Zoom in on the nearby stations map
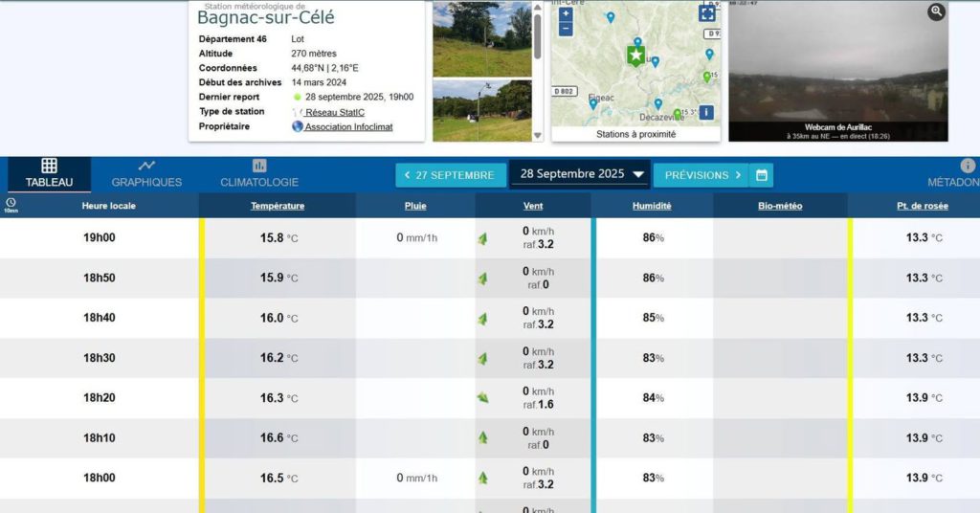The image size is (980, 513). tap(566, 13)
